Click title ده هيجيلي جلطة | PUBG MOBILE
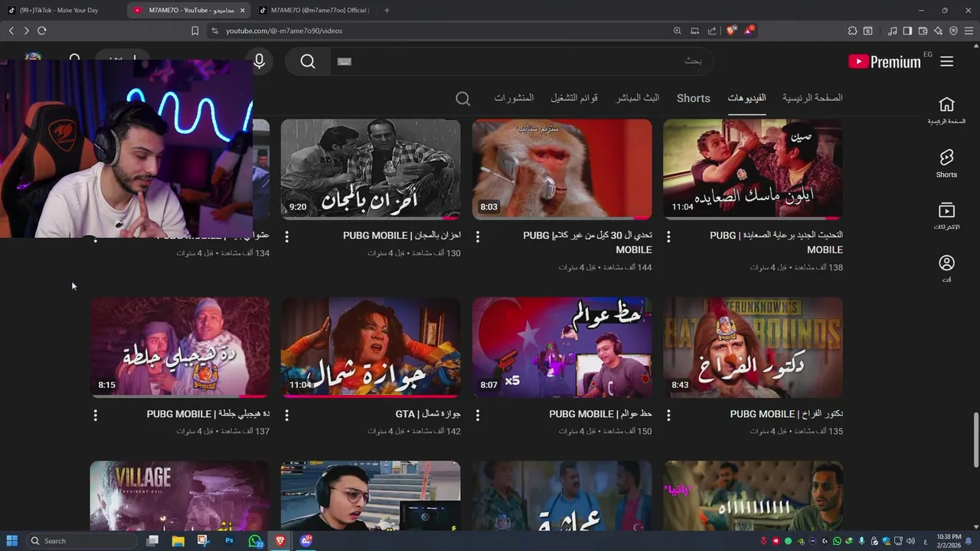This screenshot has height=551, width=980. [x=208, y=414]
